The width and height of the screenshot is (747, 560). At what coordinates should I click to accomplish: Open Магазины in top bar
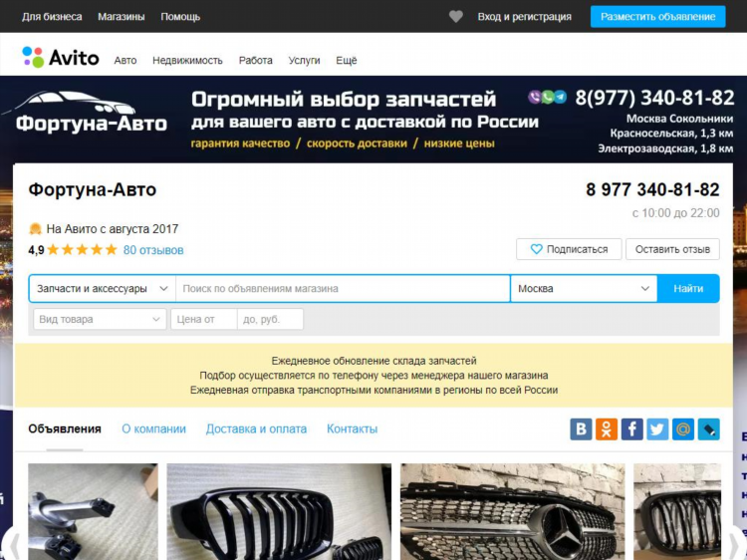[121, 17]
